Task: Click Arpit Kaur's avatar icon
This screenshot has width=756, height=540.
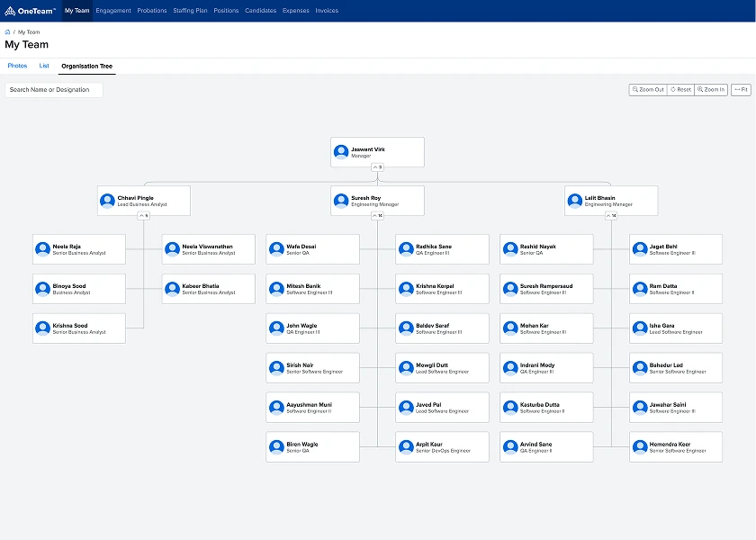Action: click(406, 447)
